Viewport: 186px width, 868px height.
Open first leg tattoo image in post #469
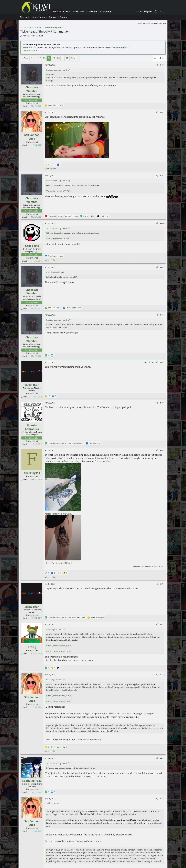pos(63,487)
